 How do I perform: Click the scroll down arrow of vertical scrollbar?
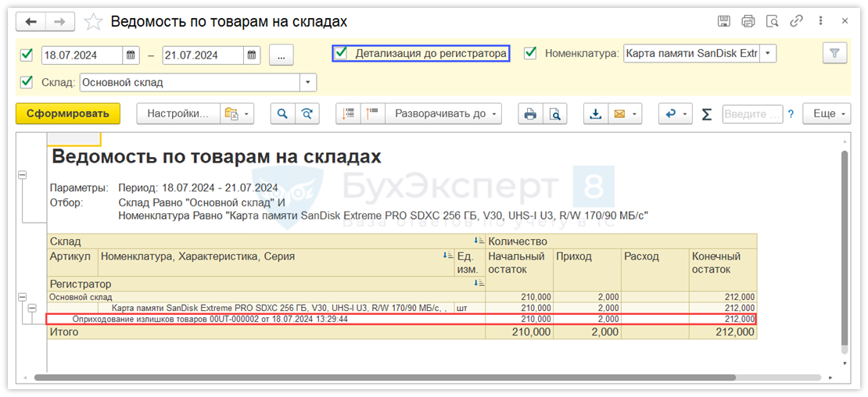844,363
